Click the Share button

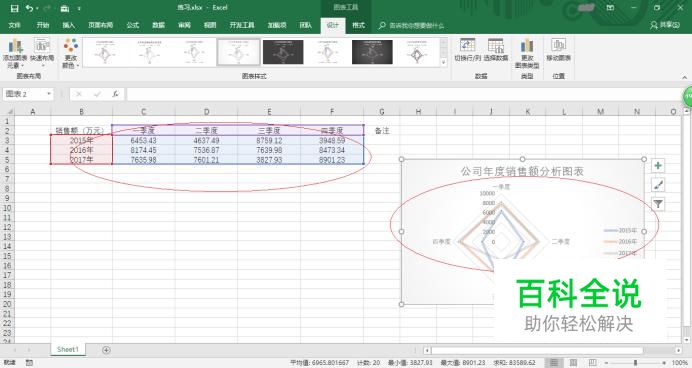[x=665, y=25]
